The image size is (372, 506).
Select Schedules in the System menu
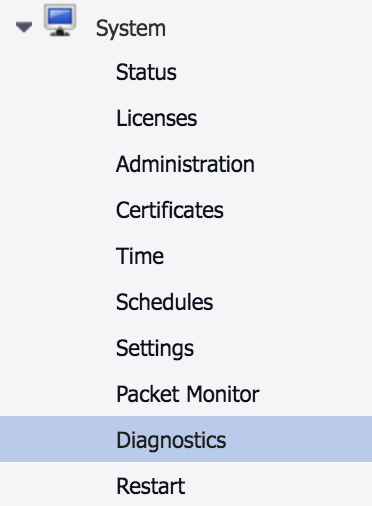(164, 302)
